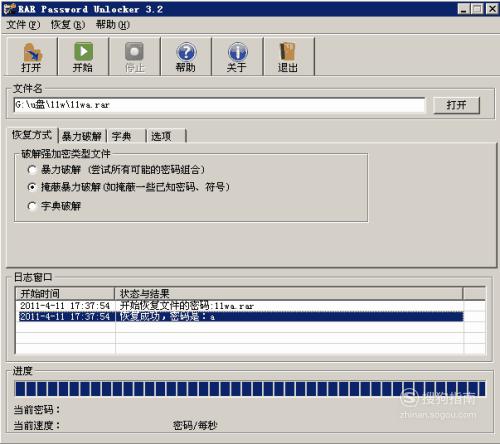Click the file name field containing 11wa.rar
500x444 pixels.
[x=219, y=105]
